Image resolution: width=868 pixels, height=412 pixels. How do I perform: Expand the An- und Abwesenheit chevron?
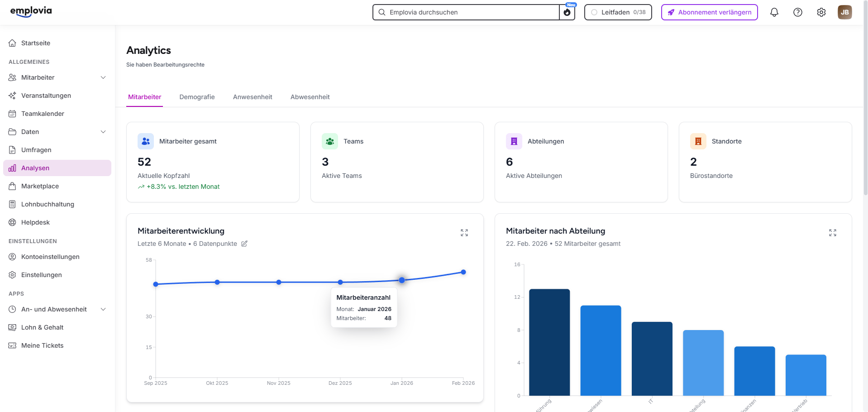pos(103,309)
